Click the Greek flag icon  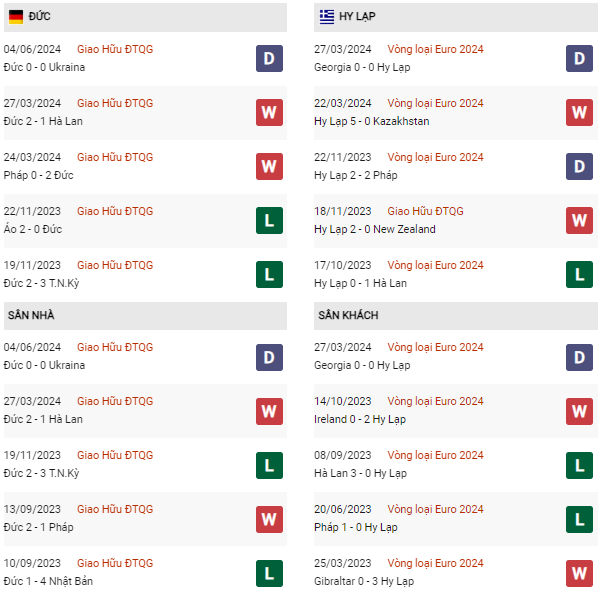[x=327, y=17]
